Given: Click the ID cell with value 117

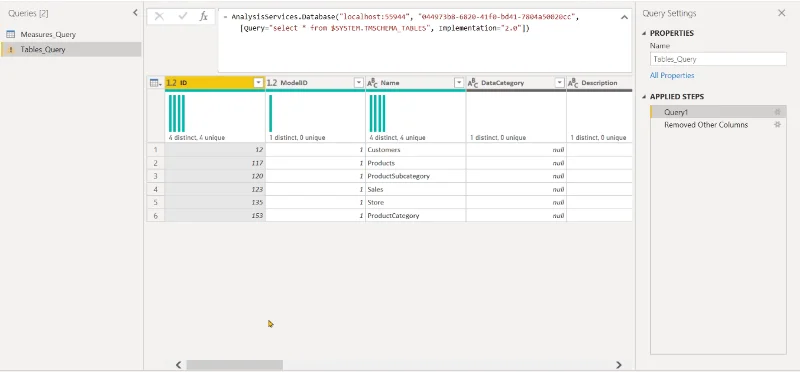Looking at the screenshot, I should tap(215, 163).
